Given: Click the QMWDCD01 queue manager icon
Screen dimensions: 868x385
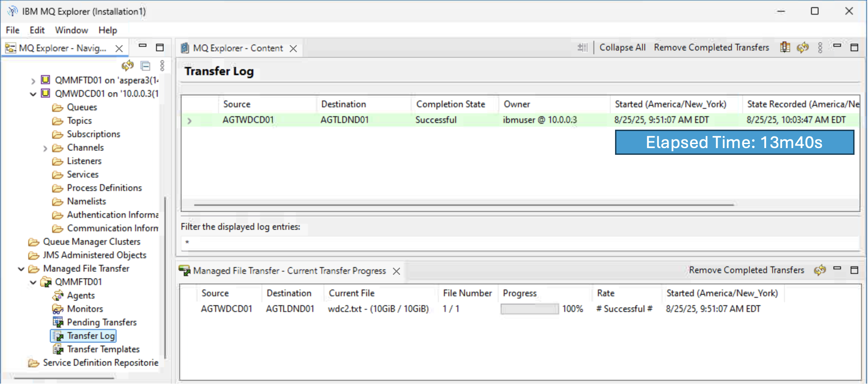Looking at the screenshot, I should point(45,93).
